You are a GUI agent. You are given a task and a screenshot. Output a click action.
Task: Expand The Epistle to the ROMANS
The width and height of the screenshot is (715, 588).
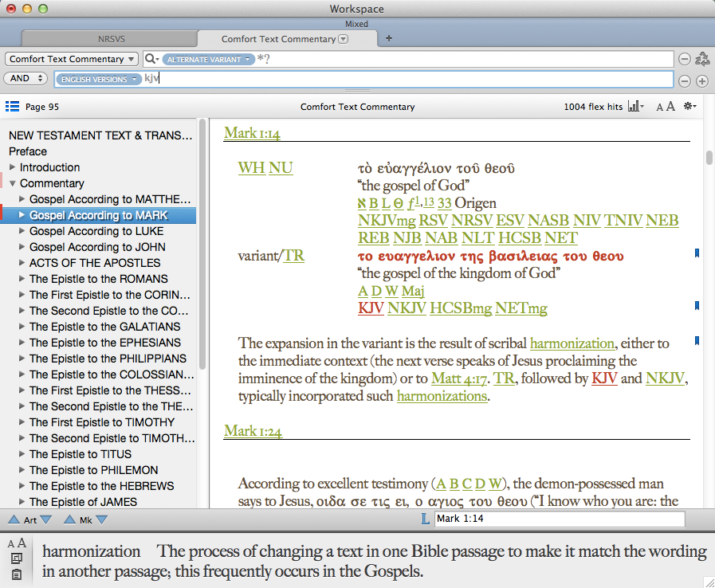pyautogui.click(x=22, y=279)
